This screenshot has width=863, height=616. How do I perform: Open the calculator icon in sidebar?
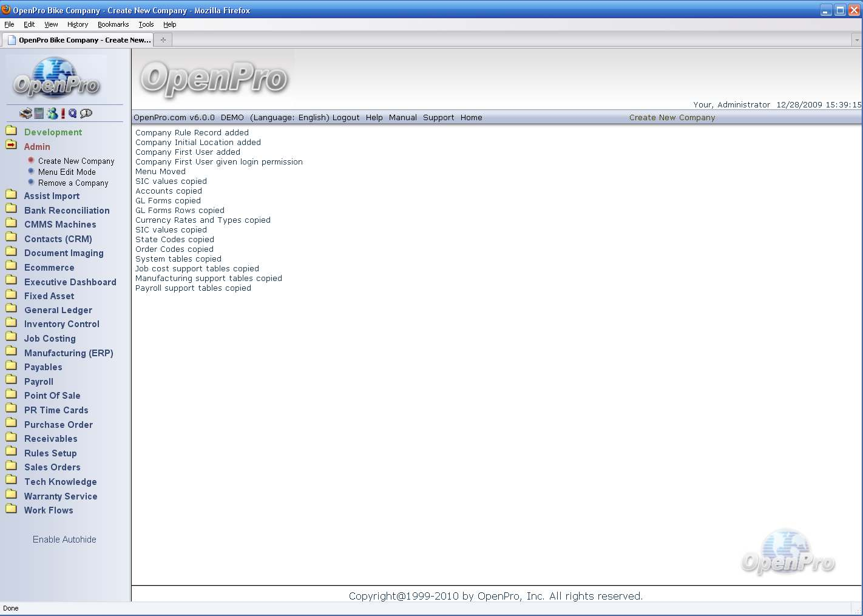(39, 113)
